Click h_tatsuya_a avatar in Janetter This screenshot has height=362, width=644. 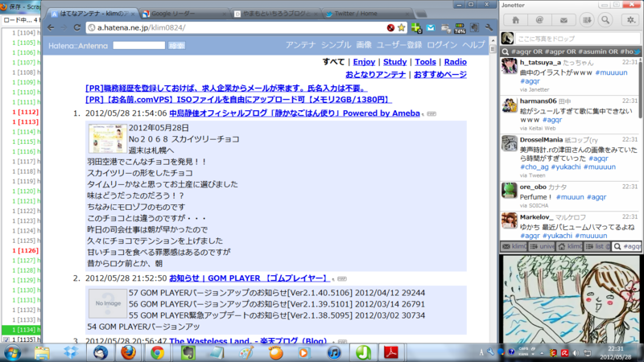509,66
